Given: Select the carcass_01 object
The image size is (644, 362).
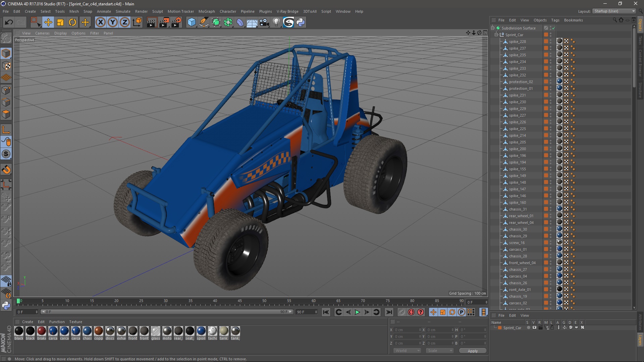Looking at the screenshot, I should point(518,249).
